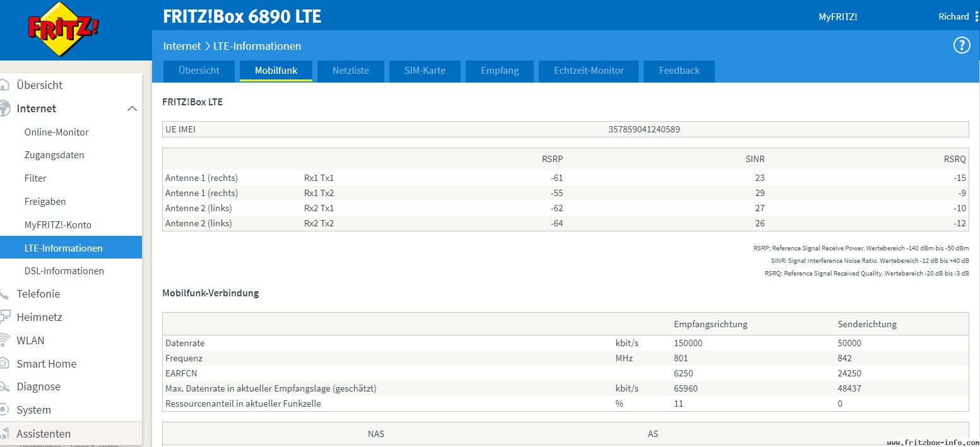This screenshot has width=980, height=447.
Task: Click the Assistenten icon in sidebar
Action: [4, 434]
